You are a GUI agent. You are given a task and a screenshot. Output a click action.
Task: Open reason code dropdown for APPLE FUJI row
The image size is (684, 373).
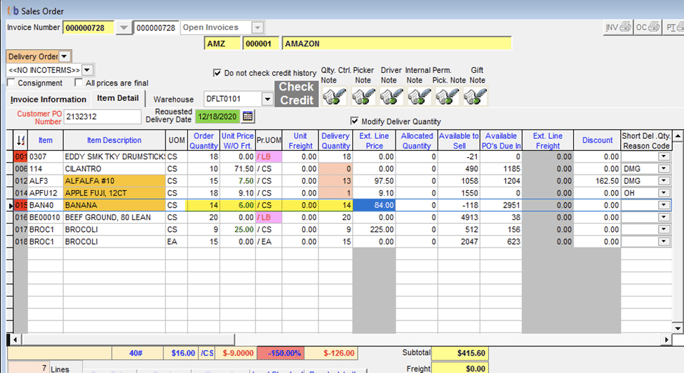tap(663, 193)
